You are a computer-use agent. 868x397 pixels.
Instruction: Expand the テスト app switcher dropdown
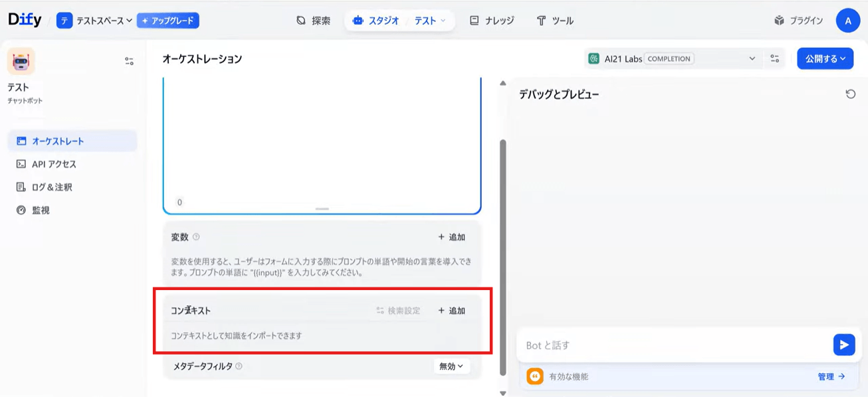pyautogui.click(x=430, y=21)
